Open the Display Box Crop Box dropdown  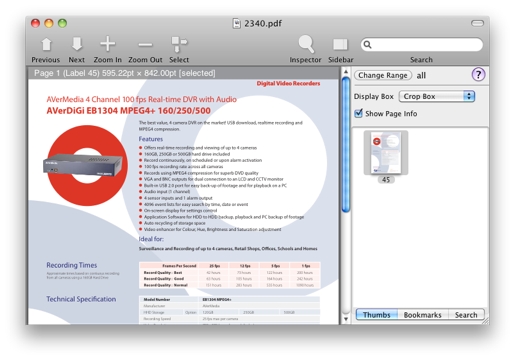click(437, 96)
